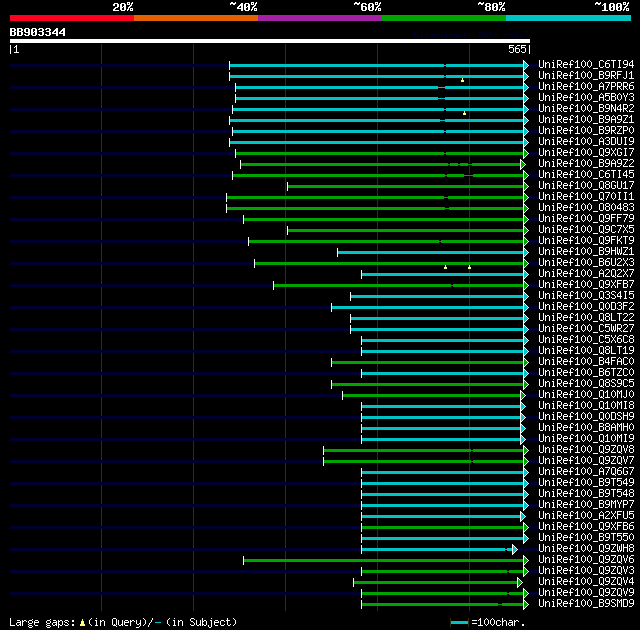The height and width of the screenshot is (630, 640).
Task: Click the cyan 100char scale bar
Action: coord(459,623)
